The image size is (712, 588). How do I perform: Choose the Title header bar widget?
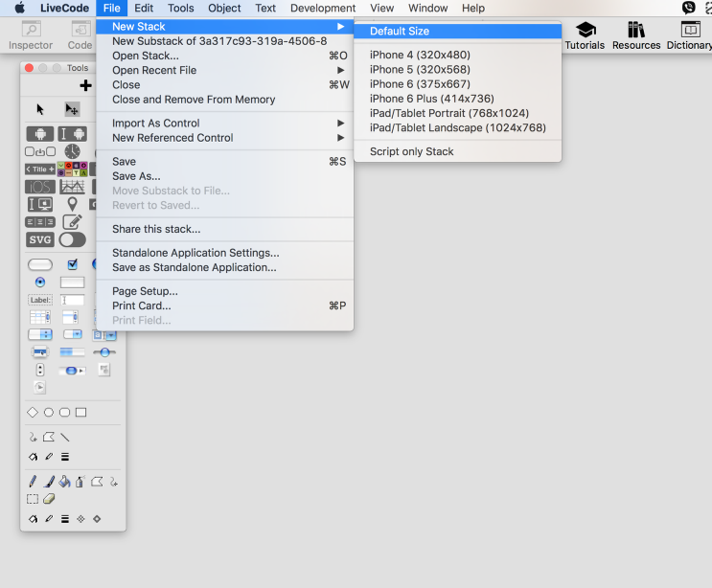click(40, 170)
